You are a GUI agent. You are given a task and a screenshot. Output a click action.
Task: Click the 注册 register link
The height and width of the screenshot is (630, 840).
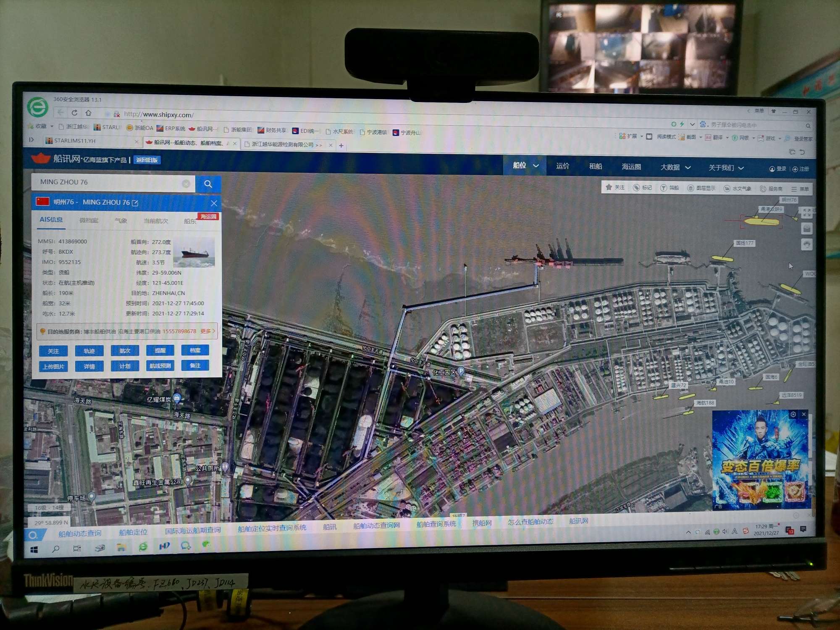pyautogui.click(x=801, y=169)
